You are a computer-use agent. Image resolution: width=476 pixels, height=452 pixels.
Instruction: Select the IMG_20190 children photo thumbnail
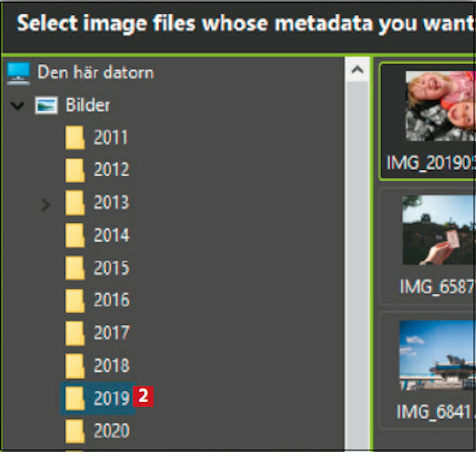coord(440,106)
